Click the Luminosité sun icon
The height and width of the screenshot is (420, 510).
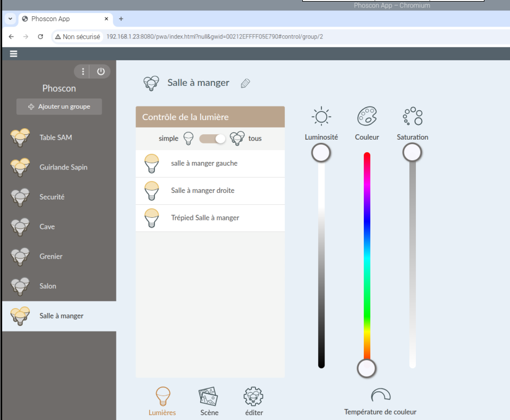pos(321,116)
